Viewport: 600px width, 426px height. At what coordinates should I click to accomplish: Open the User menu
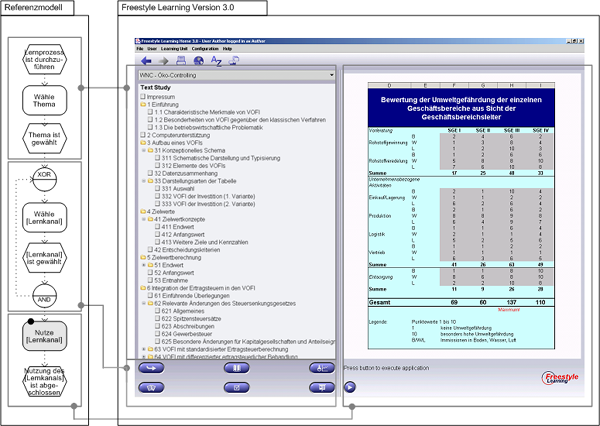point(152,49)
